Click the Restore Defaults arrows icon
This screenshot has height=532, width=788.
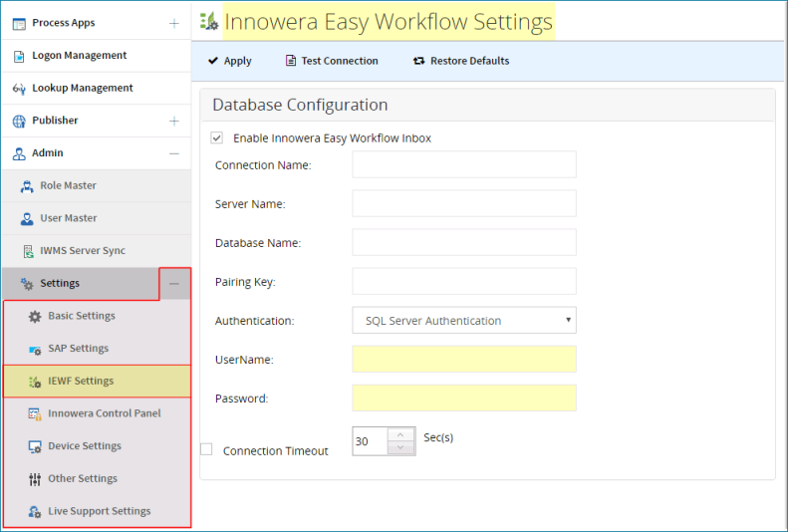click(418, 61)
